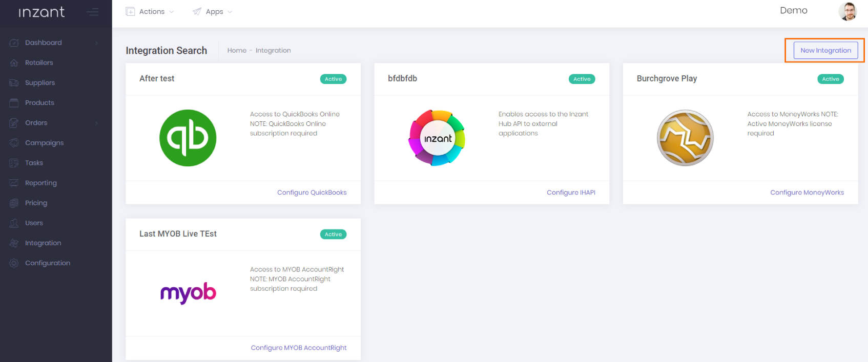Click the bfdbfdb card title
Image resolution: width=868 pixels, height=362 pixels.
coord(402,78)
